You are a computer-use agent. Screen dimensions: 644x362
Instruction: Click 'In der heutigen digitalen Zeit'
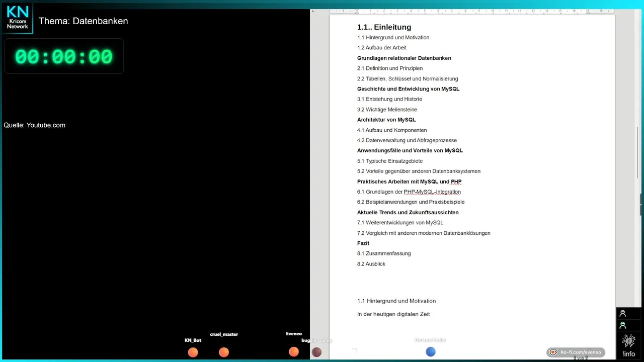click(393, 314)
